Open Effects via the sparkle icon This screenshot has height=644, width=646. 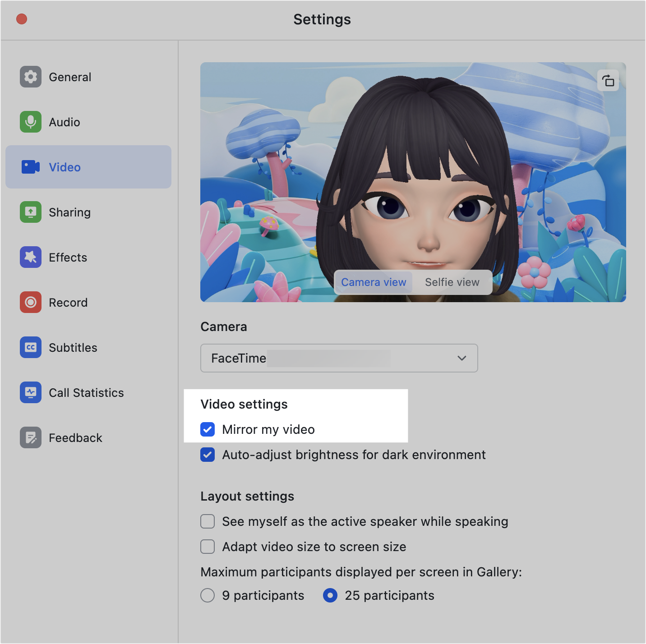tap(31, 257)
